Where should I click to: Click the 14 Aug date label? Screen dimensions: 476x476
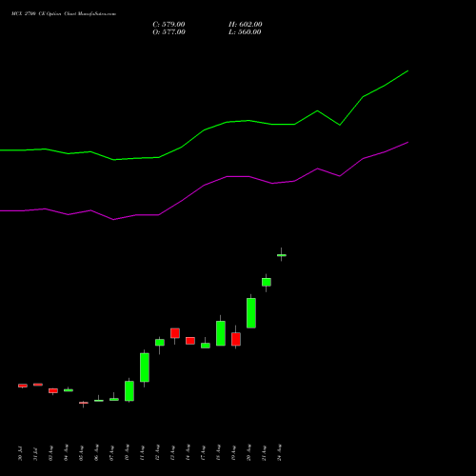pos(188,453)
